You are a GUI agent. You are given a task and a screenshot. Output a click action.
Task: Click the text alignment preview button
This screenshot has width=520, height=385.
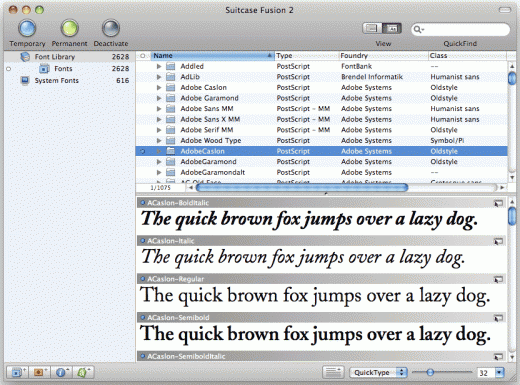[333, 372]
